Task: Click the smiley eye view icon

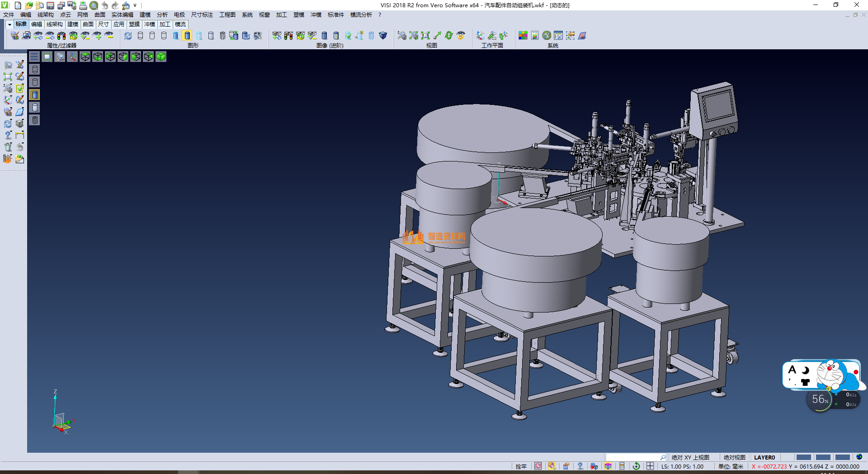Action: coord(461,36)
